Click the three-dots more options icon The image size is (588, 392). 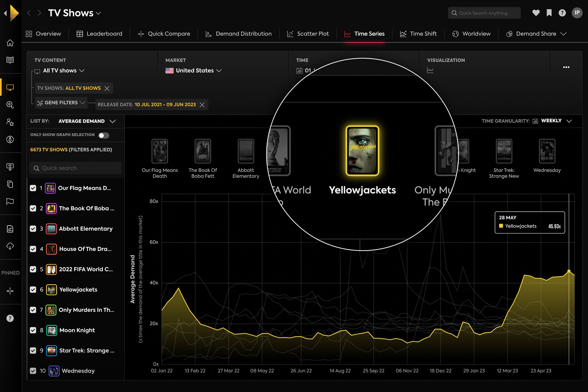pyautogui.click(x=566, y=67)
